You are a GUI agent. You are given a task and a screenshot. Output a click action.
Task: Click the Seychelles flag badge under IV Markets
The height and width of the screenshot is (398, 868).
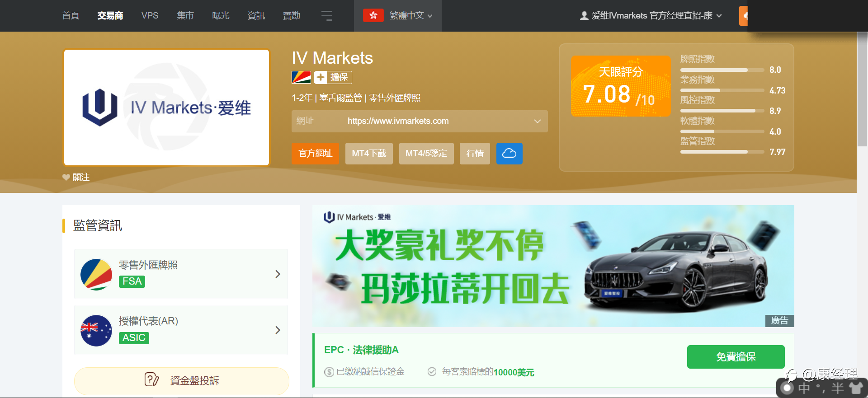(301, 77)
